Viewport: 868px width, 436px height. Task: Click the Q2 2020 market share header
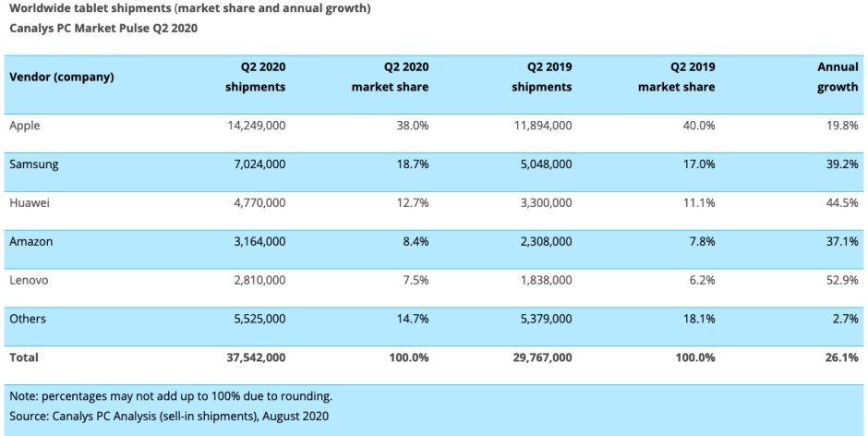point(390,77)
